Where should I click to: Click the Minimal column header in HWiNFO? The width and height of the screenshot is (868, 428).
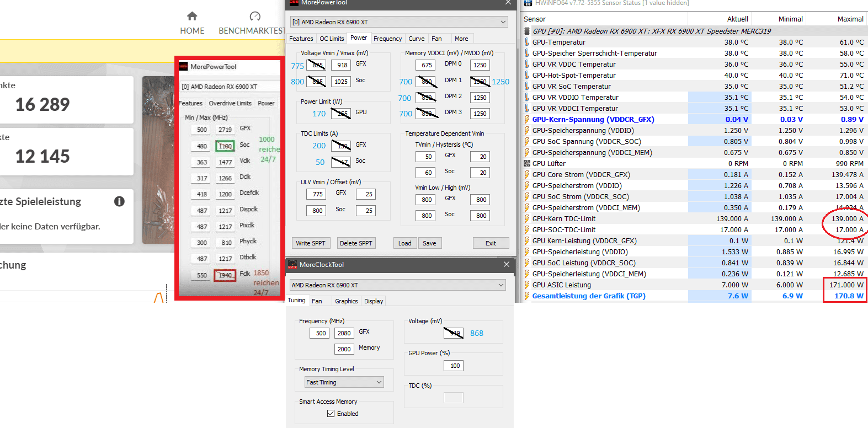(x=791, y=19)
